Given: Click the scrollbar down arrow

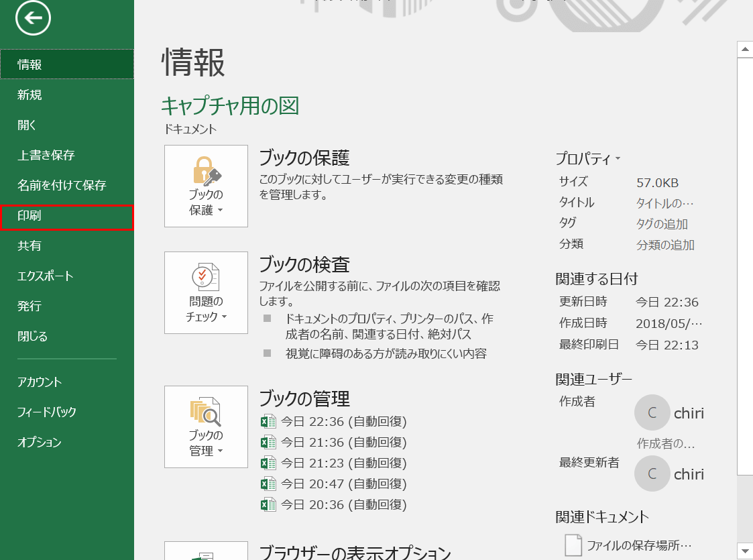Looking at the screenshot, I should (x=745, y=551).
